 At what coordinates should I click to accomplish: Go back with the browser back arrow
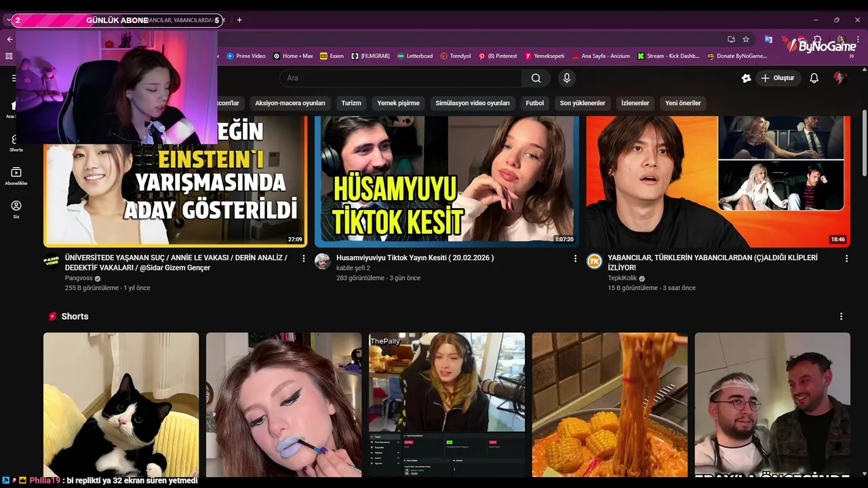coord(9,39)
